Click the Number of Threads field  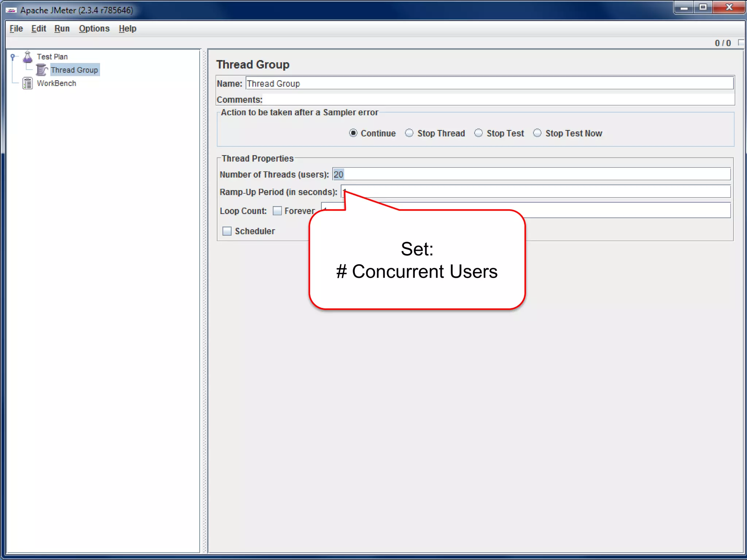point(531,174)
